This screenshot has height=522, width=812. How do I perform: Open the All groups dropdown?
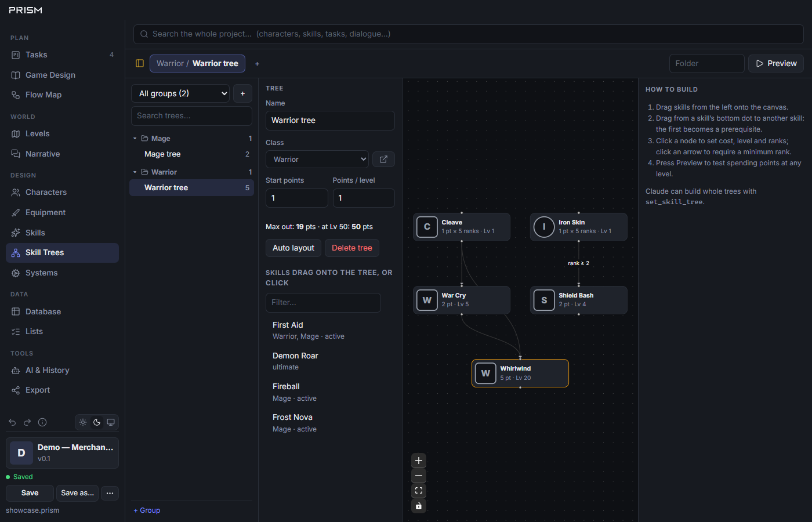tap(180, 93)
